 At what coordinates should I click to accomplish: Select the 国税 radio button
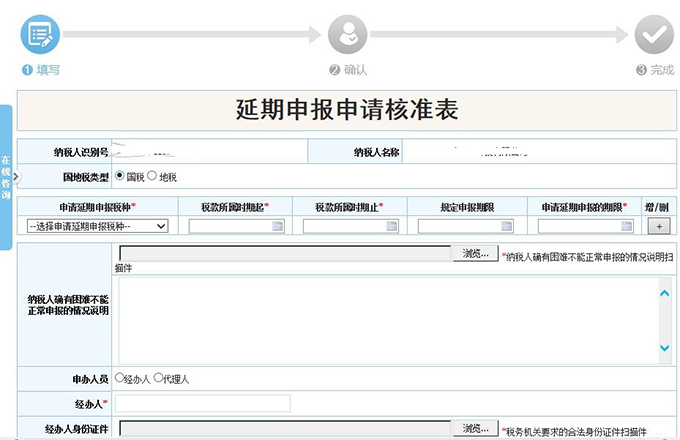[120, 177]
